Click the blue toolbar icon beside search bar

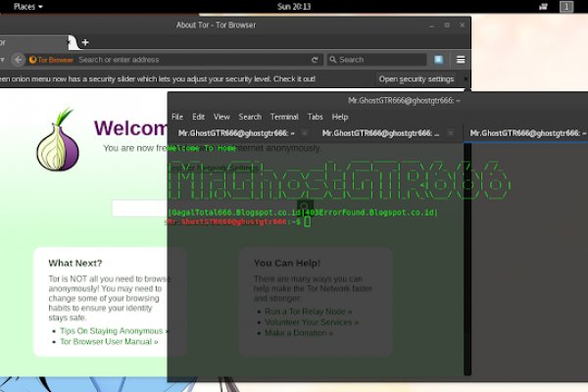coord(438,60)
